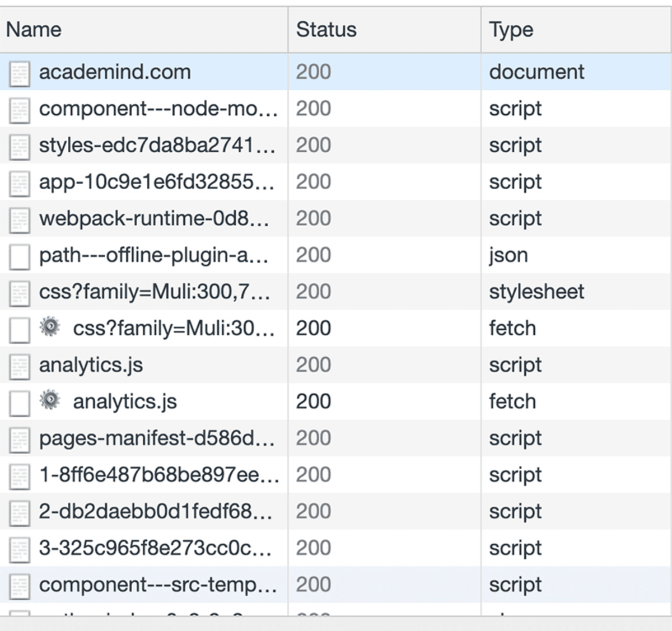Click the gear icon next to fetched analytics.js
The height and width of the screenshot is (631, 672).
[50, 401]
